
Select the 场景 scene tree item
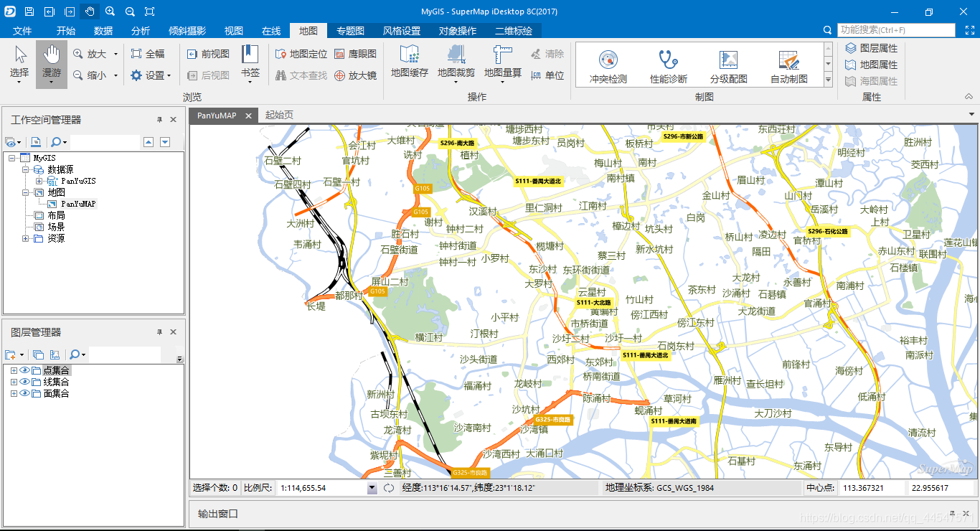(56, 227)
